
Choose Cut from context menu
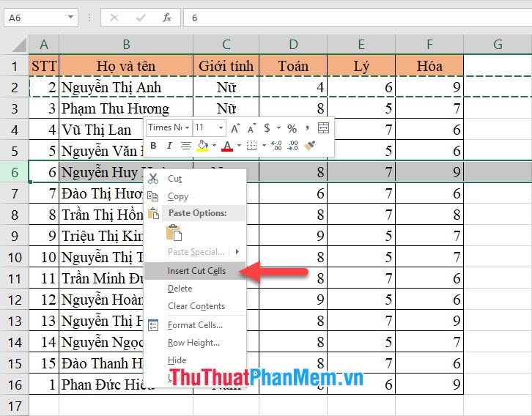coord(195,179)
